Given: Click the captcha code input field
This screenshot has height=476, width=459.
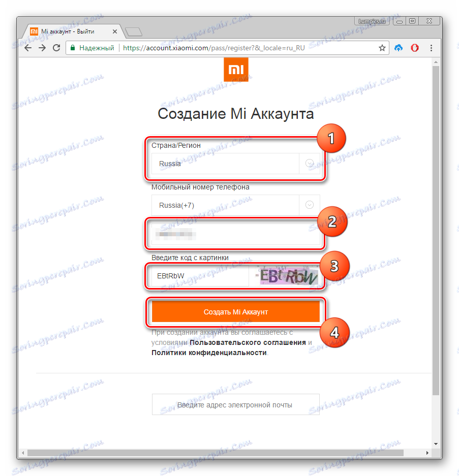Looking at the screenshot, I should pos(200,276).
